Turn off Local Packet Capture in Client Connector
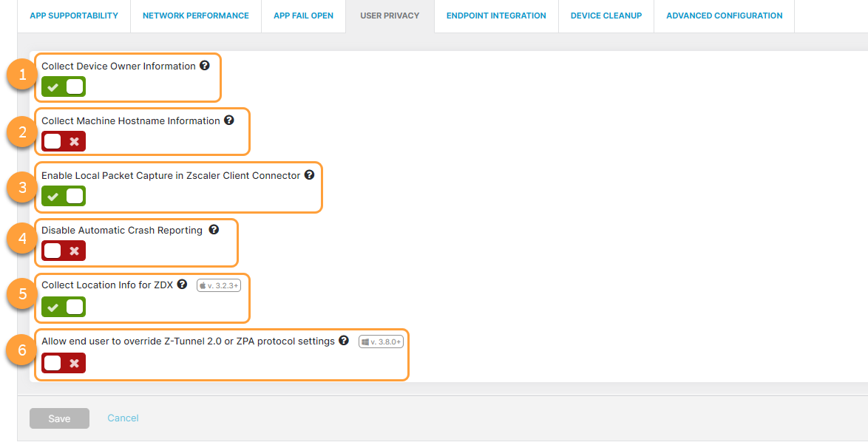This screenshot has height=445, width=868. point(63,196)
